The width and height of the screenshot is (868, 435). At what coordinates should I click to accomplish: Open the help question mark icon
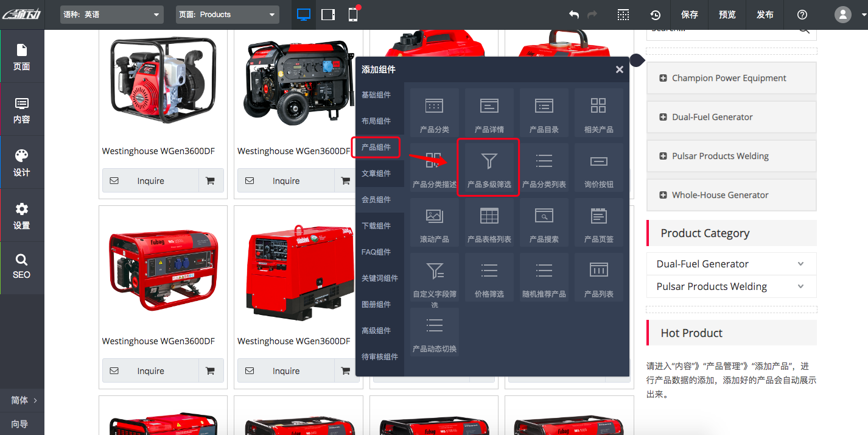tap(802, 15)
